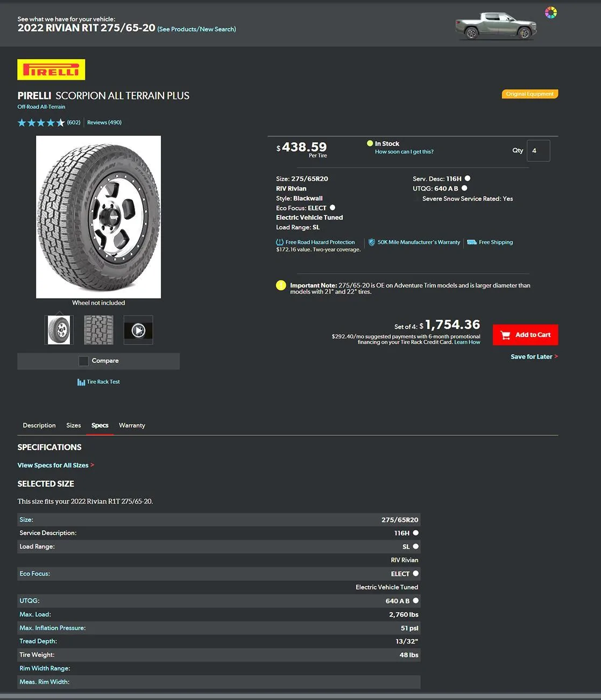Screen dimensions: 601x700
Task: Click the Free Road Hazard Protection icon
Action: point(280,242)
